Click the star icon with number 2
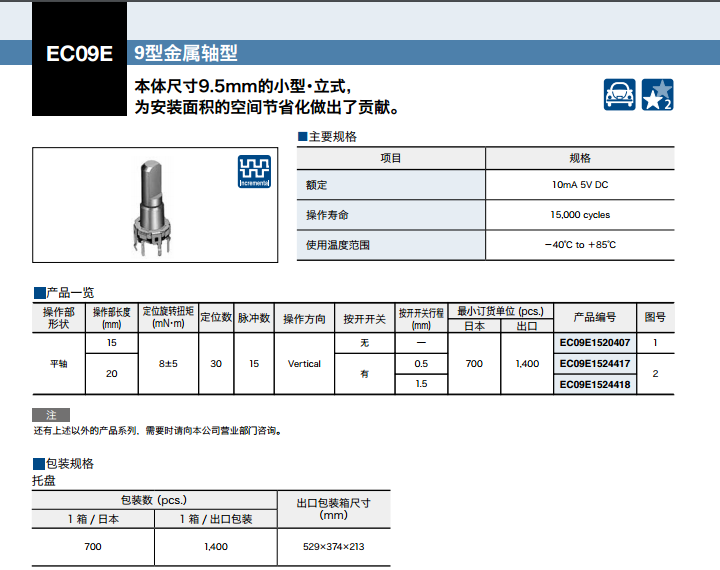This screenshot has width=720, height=570. point(657,95)
